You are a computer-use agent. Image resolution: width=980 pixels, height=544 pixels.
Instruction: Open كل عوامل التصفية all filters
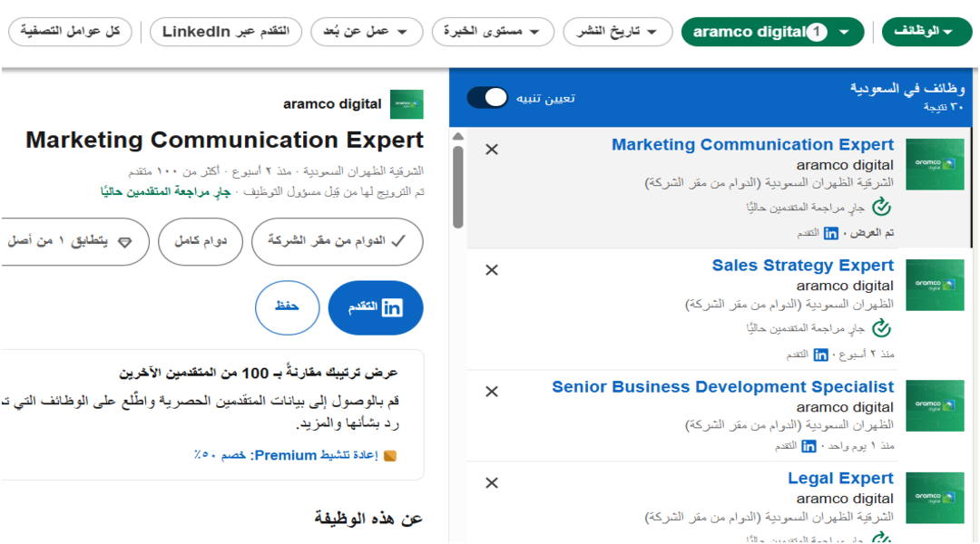pos(70,32)
